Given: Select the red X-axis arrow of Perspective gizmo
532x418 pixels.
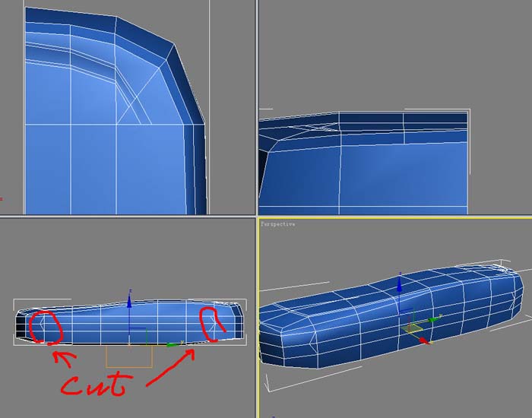Looking at the screenshot, I should [424, 340].
